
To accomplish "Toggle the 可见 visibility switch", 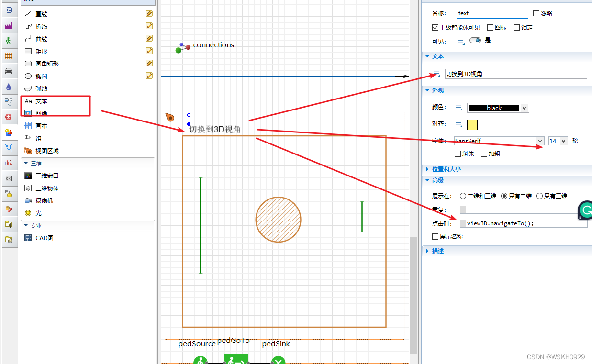I will click(474, 40).
